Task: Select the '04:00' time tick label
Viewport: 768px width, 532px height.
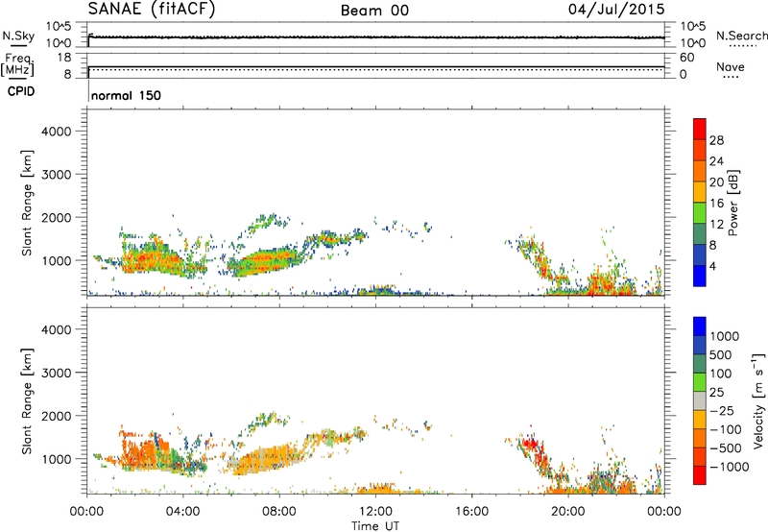Action: [x=182, y=512]
